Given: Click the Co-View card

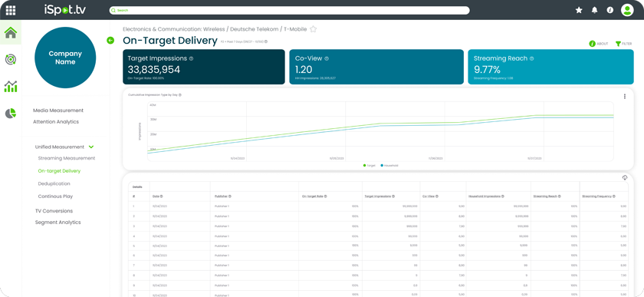Looking at the screenshot, I should 376,67.
